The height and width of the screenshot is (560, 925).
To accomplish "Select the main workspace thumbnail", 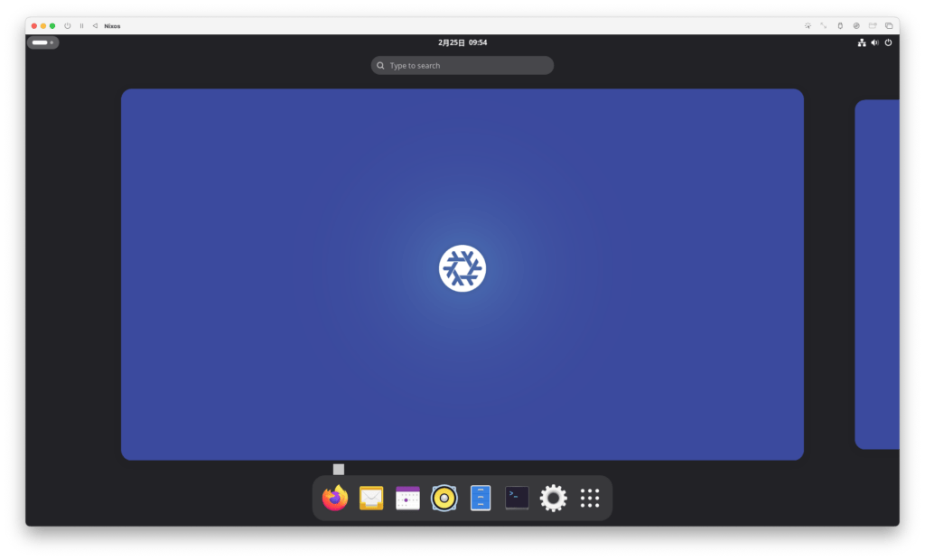I will pyautogui.click(x=462, y=274).
